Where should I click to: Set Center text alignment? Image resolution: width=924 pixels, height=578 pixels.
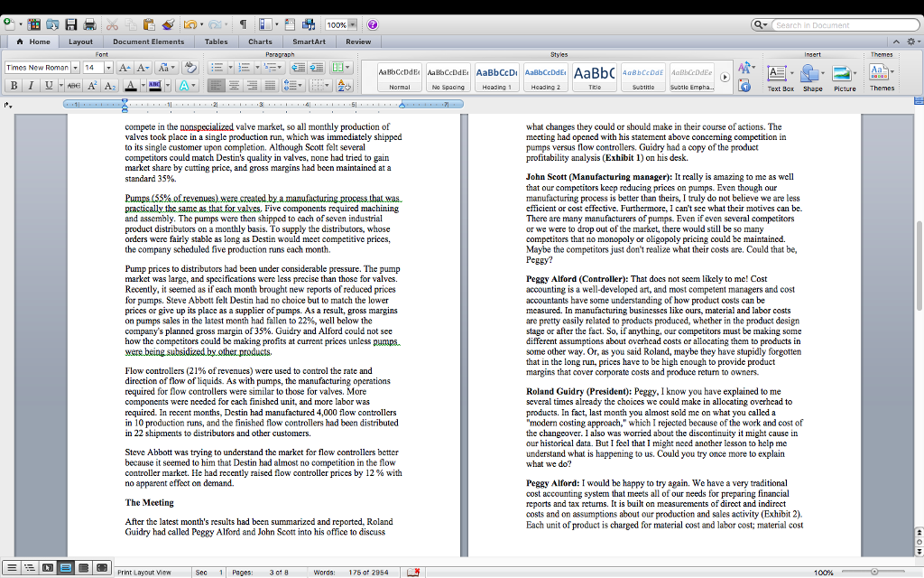coord(234,86)
